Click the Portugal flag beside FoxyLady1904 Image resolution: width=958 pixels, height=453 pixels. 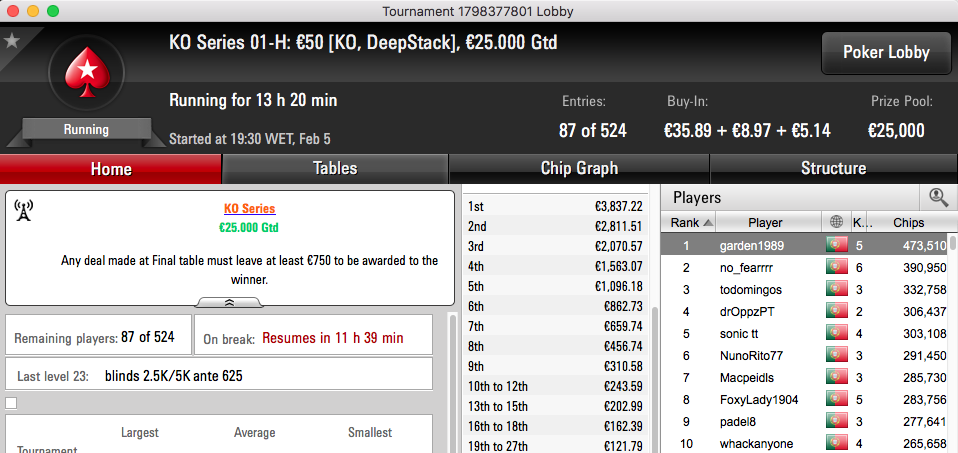click(x=836, y=400)
